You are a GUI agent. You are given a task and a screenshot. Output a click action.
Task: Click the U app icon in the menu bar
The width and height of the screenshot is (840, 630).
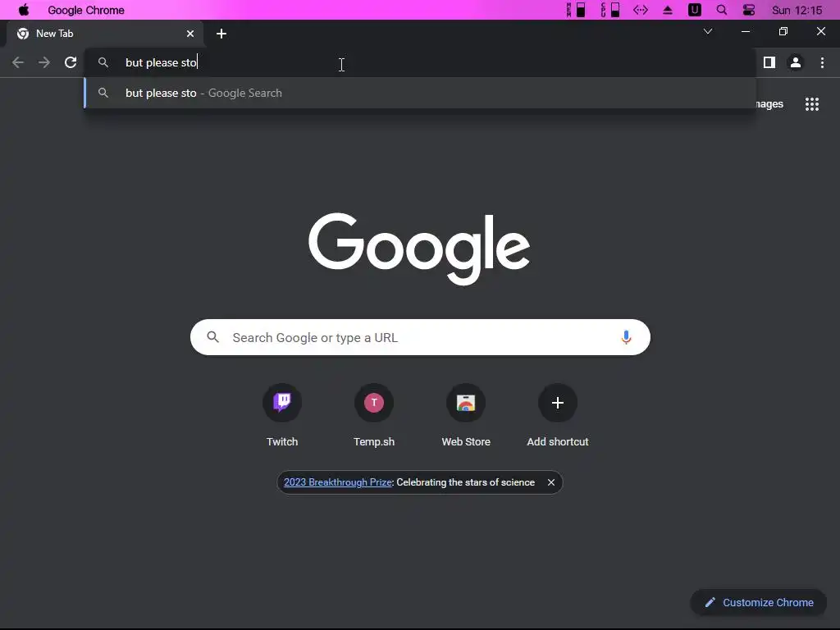point(694,10)
